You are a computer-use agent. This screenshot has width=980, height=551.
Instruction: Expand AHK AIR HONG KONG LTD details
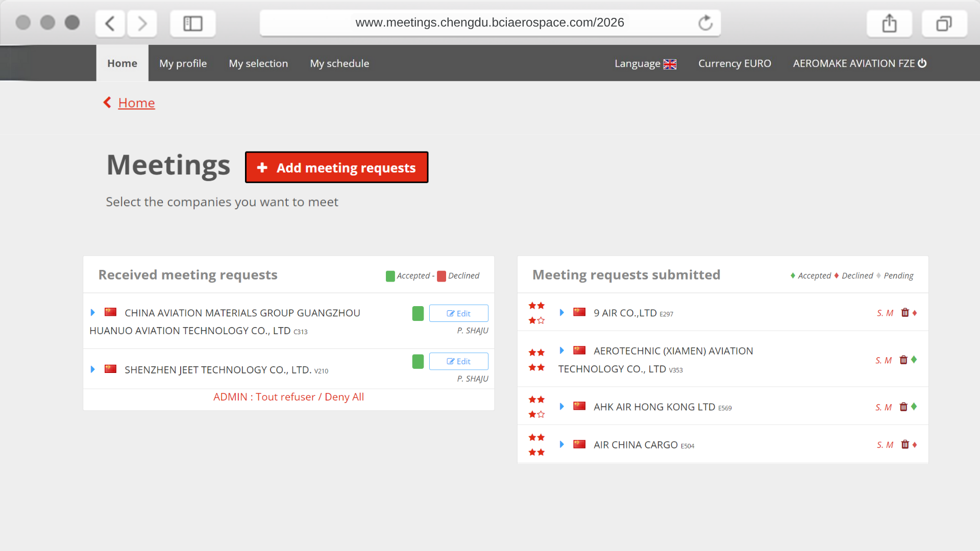(561, 407)
